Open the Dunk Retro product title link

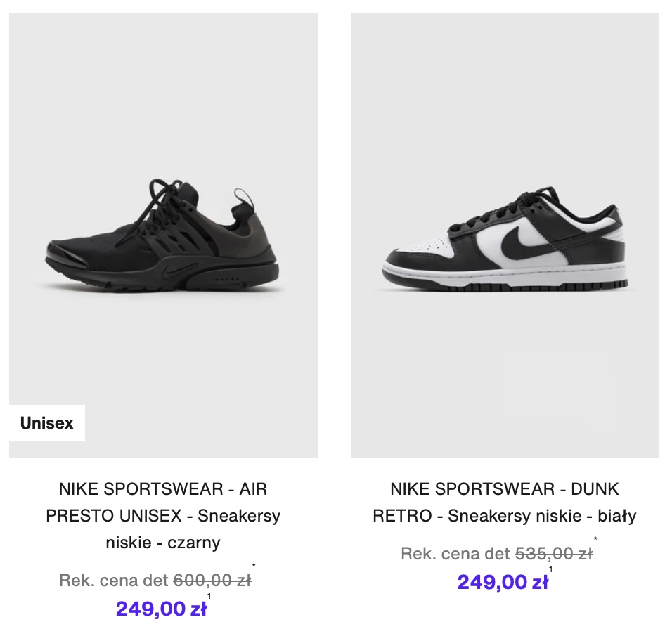tap(505, 503)
